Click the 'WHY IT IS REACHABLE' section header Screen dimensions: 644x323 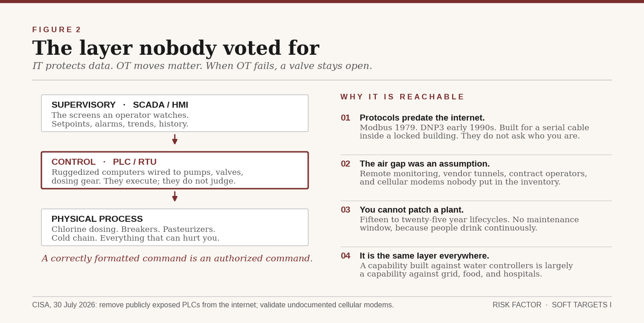(402, 97)
